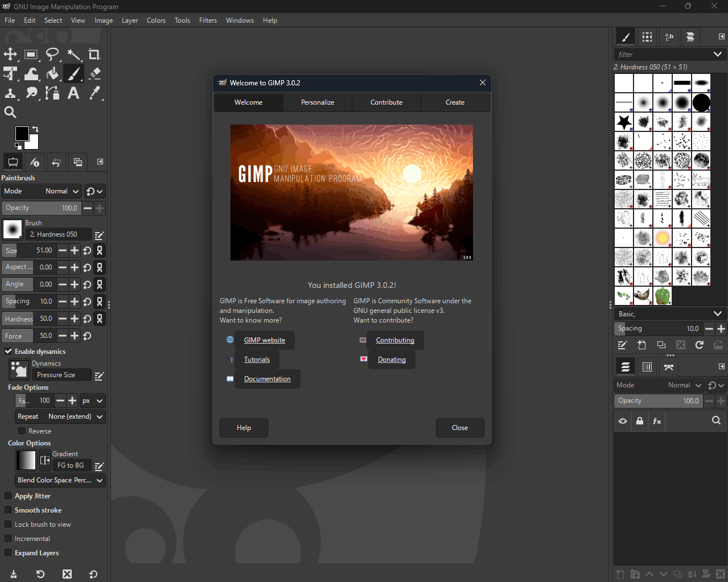Viewport: 728px width, 582px height.
Task: Toggle layer lock icon
Action: coord(640,421)
